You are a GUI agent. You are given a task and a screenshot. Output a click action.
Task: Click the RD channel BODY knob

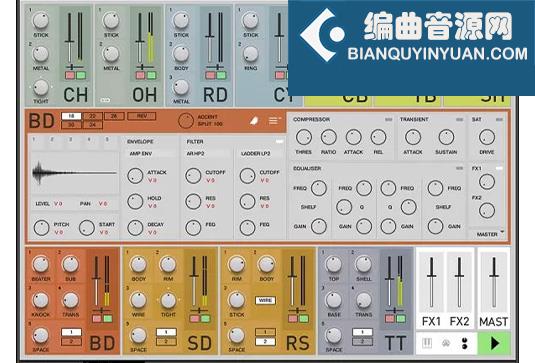point(181,54)
